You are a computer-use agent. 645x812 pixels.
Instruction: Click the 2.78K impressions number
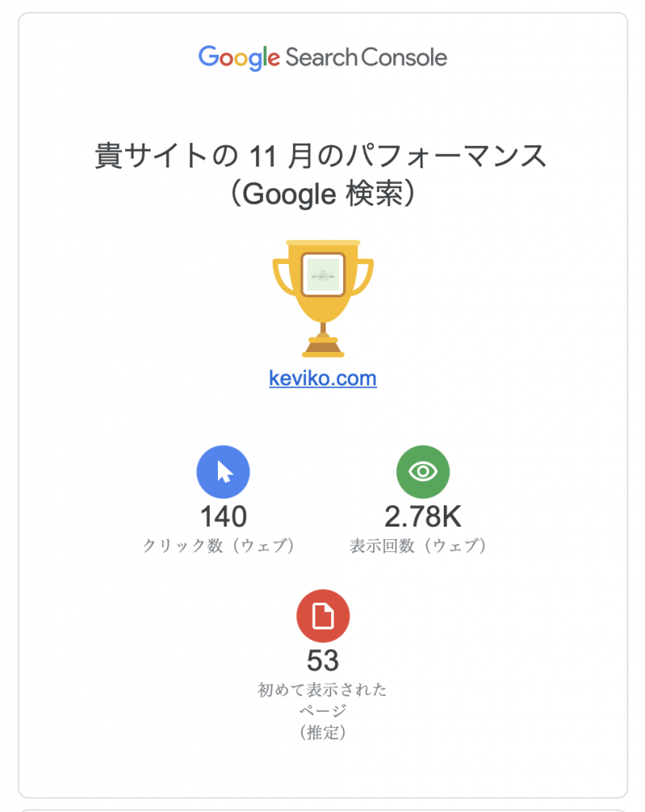[x=423, y=517]
